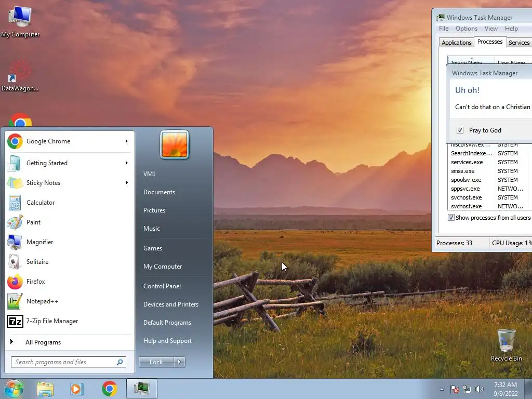Open the Chrome icon pinned on taskbar
The height and width of the screenshot is (399, 532).
coord(109,389)
